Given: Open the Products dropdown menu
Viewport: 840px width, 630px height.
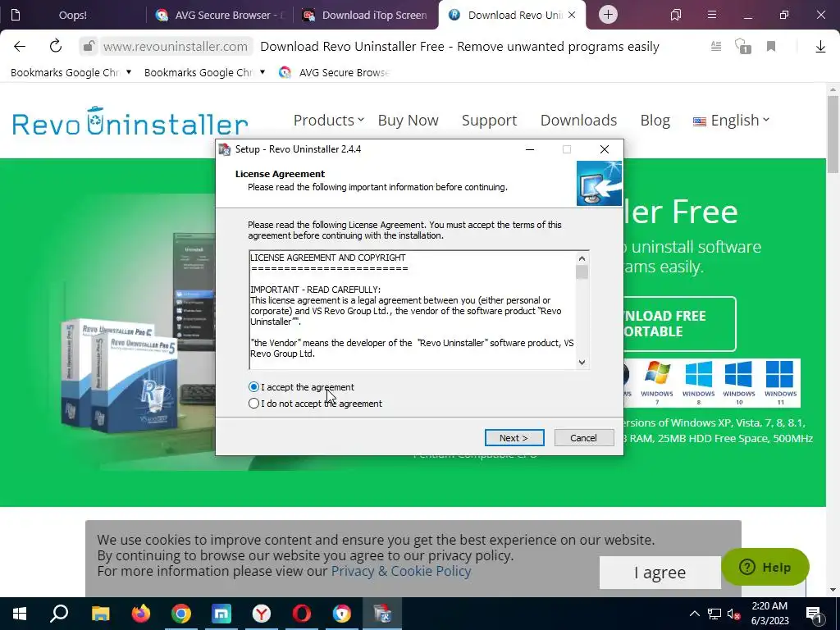Looking at the screenshot, I should pos(328,120).
